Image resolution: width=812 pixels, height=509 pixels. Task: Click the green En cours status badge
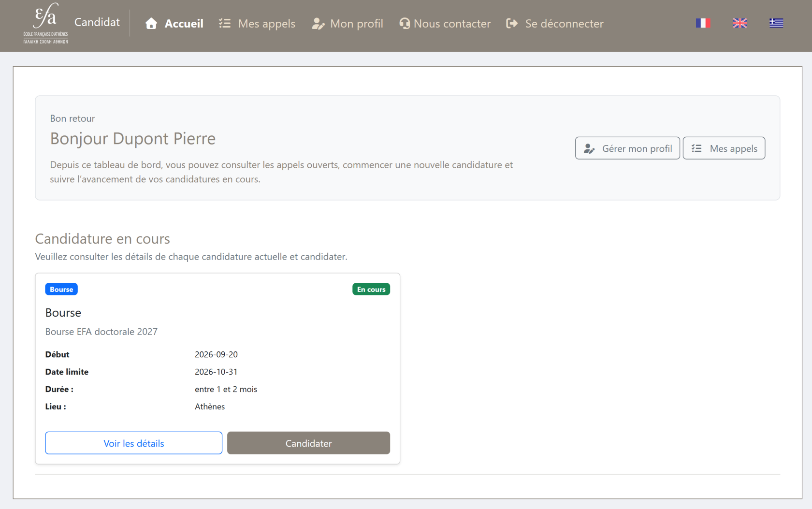371,289
